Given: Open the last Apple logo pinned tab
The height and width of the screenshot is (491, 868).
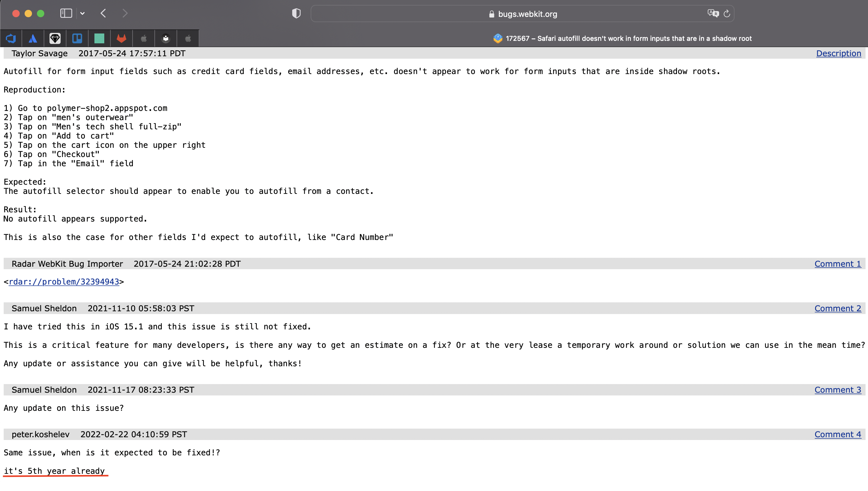Looking at the screenshot, I should pos(188,38).
